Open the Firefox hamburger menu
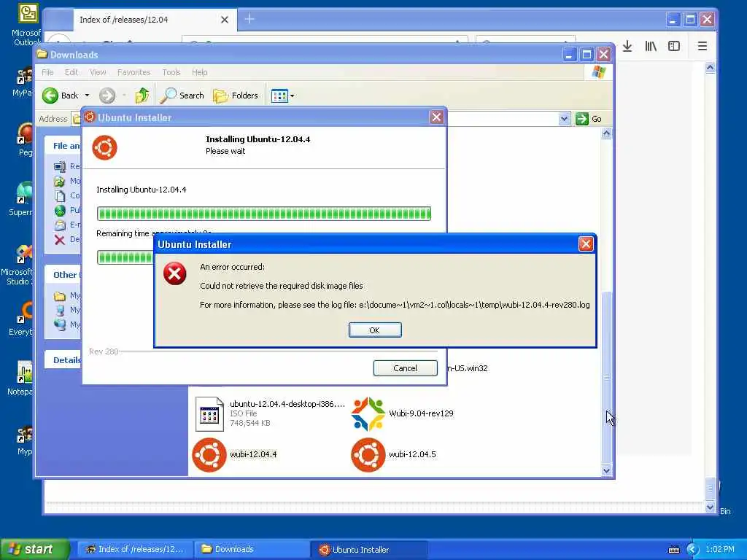 [x=703, y=46]
